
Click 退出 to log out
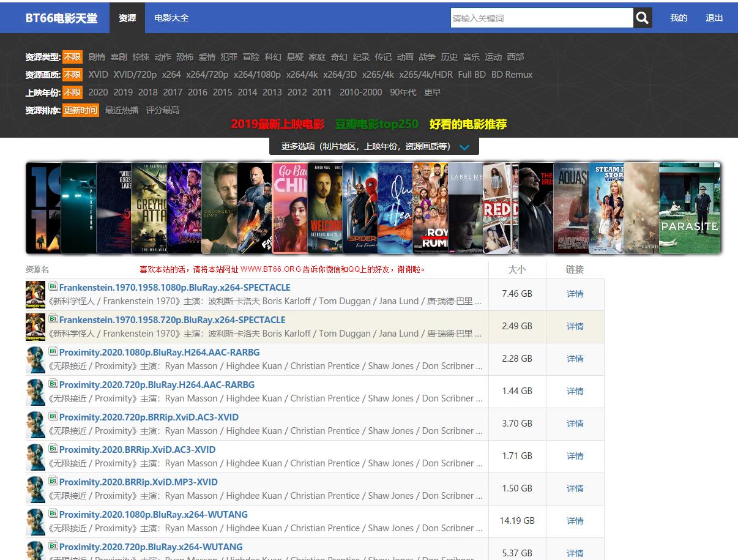[714, 18]
